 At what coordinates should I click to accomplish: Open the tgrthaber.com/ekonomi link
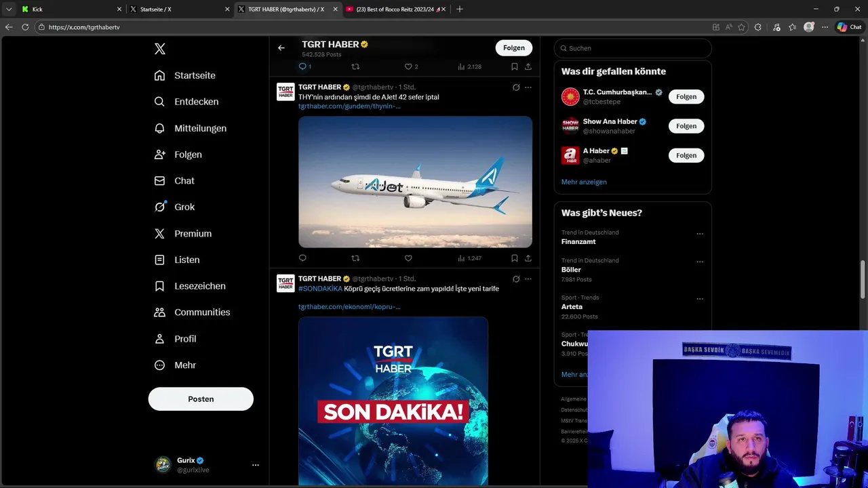pyautogui.click(x=349, y=307)
